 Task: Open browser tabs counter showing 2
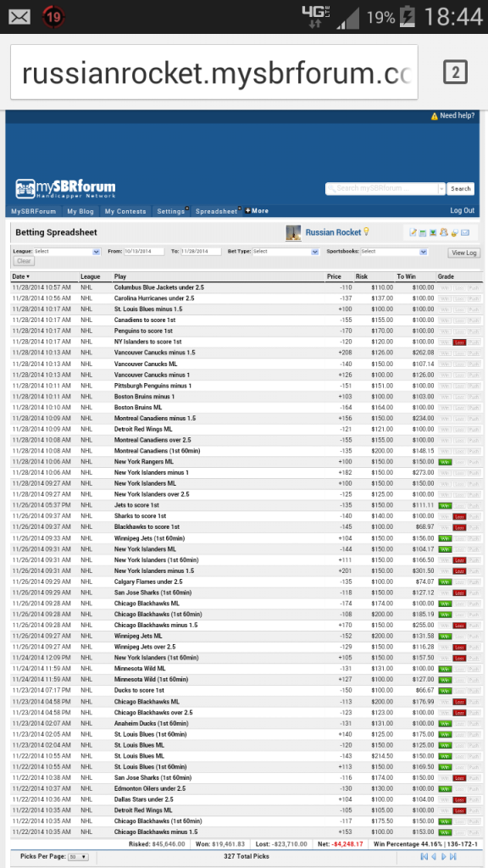coord(455,72)
